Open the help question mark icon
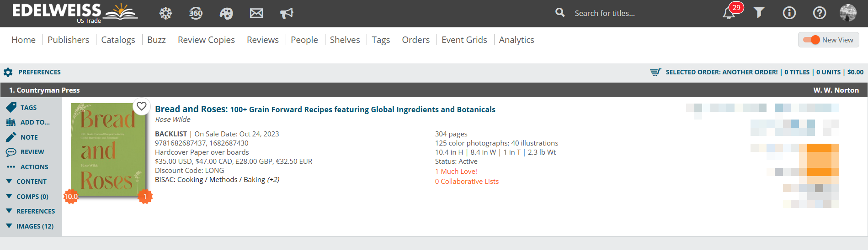 (x=819, y=13)
